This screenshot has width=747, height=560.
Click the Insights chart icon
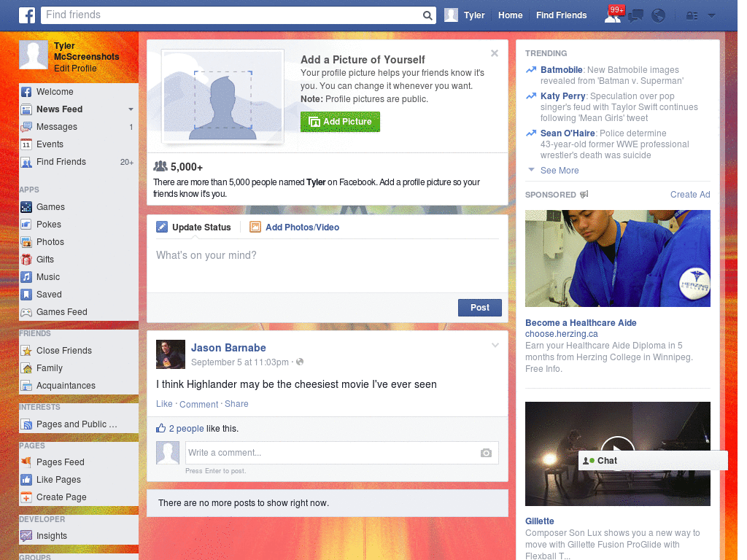tap(26, 536)
